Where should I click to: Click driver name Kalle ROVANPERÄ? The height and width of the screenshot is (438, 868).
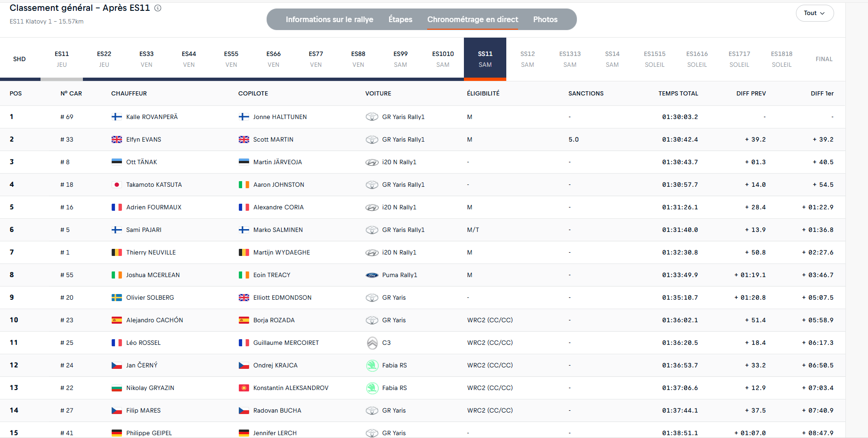pyautogui.click(x=152, y=117)
